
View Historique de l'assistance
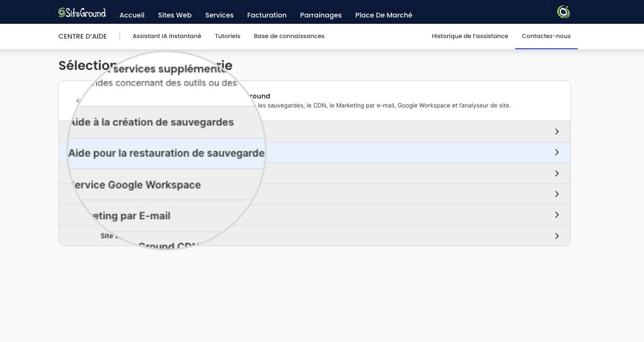(470, 36)
